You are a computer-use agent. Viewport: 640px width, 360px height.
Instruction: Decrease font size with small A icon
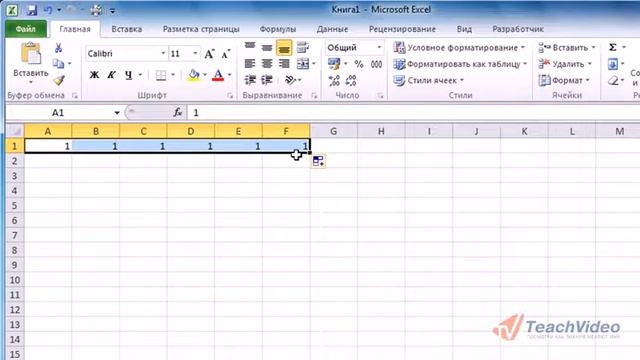click(226, 53)
